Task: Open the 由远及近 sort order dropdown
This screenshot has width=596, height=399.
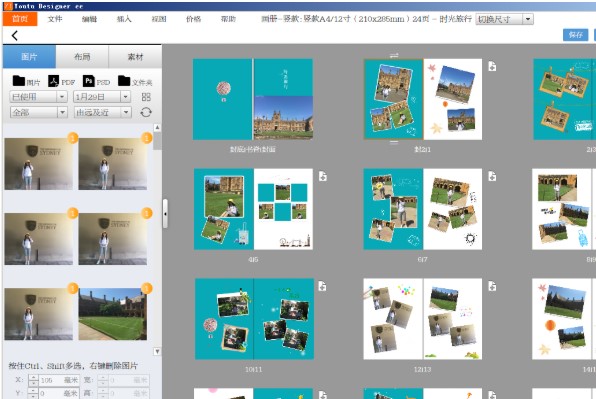Action: point(103,112)
